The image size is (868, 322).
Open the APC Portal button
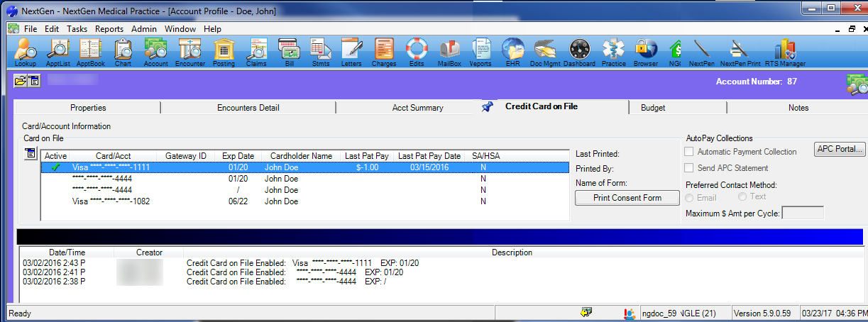(x=840, y=150)
